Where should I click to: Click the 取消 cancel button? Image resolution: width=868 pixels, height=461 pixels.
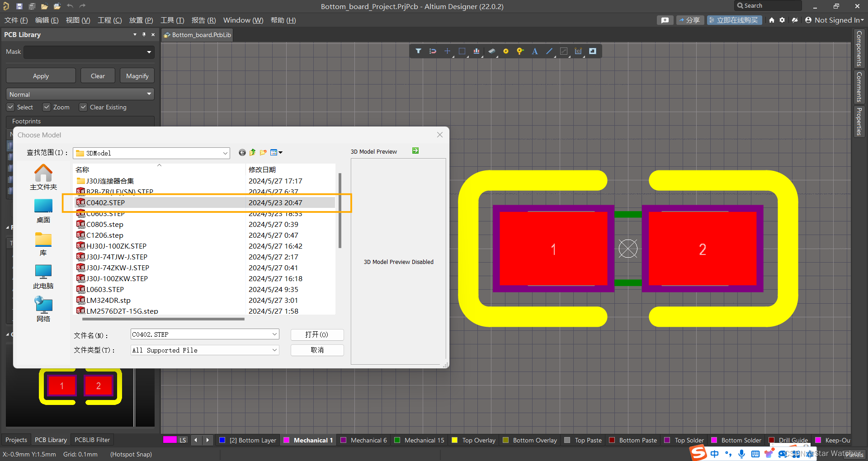[x=317, y=350]
